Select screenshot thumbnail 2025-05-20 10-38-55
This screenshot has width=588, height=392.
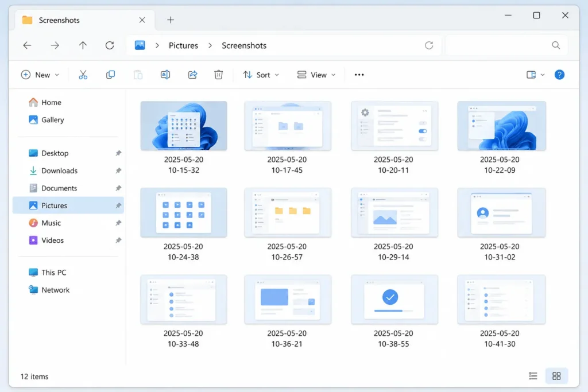tap(394, 300)
